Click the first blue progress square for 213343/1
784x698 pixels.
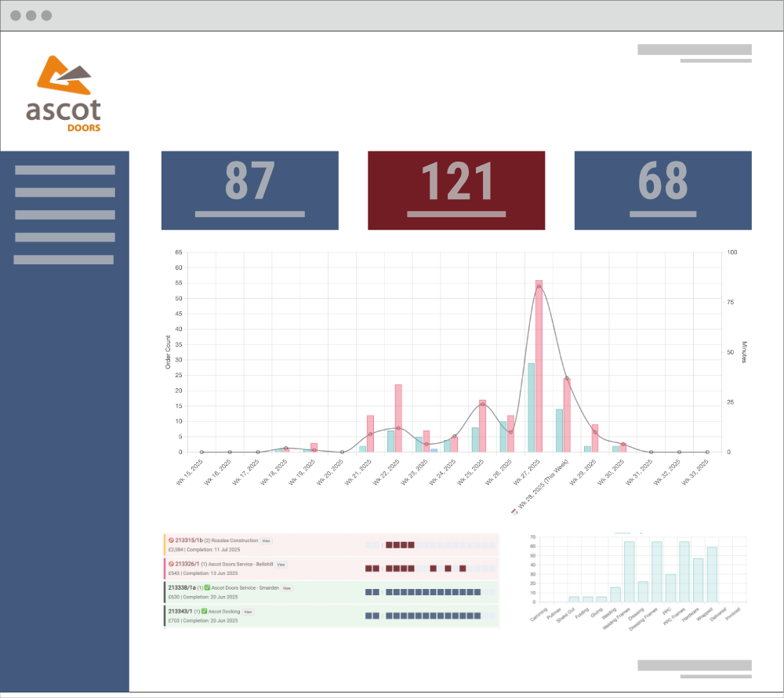click(x=369, y=616)
